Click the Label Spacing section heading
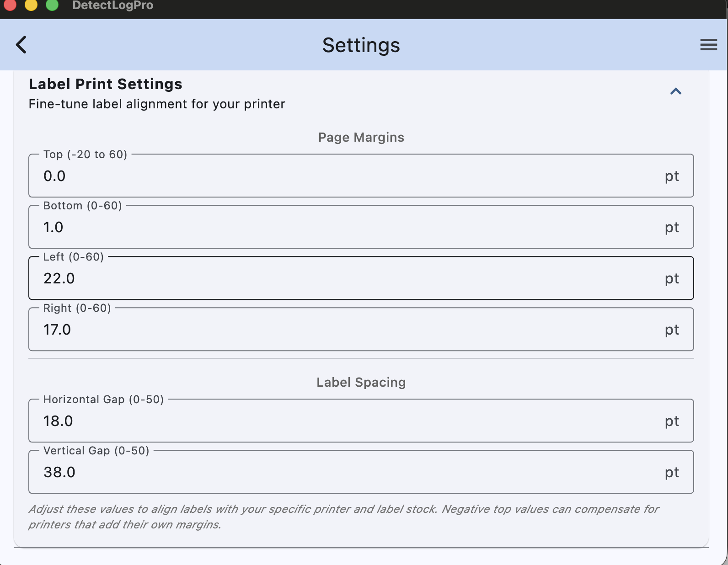 [x=361, y=382]
